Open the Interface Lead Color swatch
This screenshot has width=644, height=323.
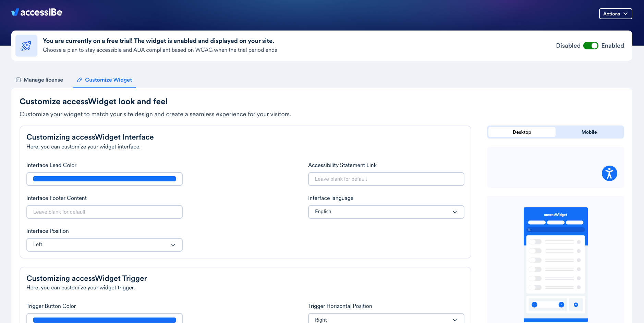[104, 179]
